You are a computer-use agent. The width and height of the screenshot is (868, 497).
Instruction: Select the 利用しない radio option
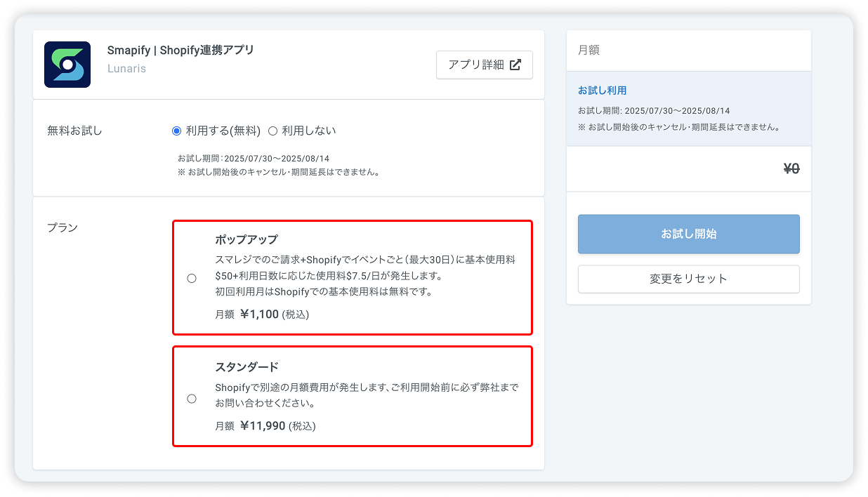coord(273,131)
